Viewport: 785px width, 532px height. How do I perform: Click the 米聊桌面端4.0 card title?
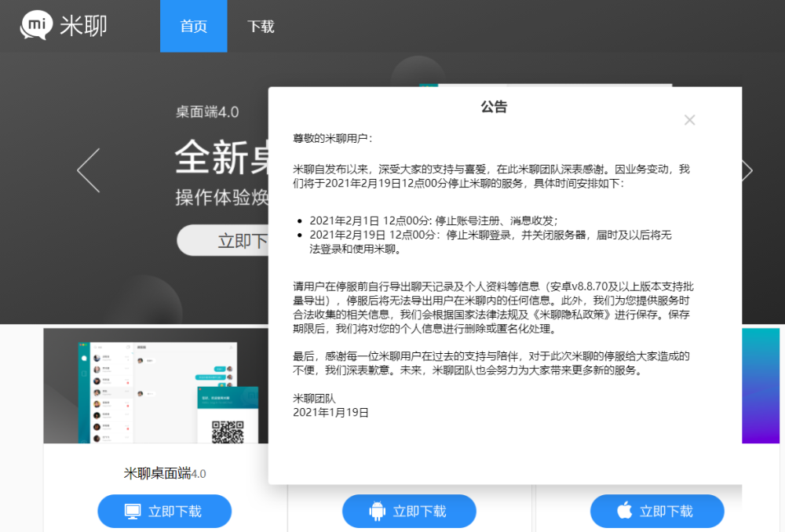(165, 473)
